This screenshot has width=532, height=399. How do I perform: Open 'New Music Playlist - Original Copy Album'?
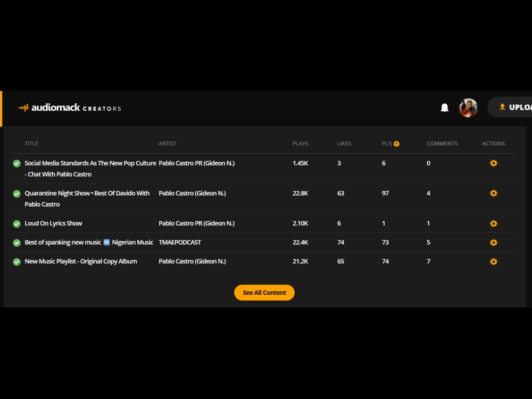(x=81, y=261)
